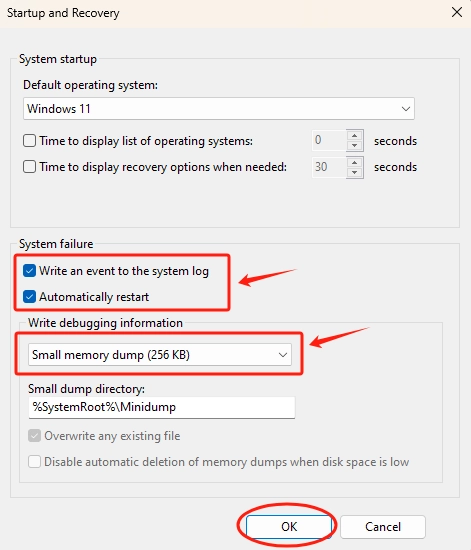Decrease operating systems list seconds with down arrow
This screenshot has height=550, width=471.
tap(355, 146)
